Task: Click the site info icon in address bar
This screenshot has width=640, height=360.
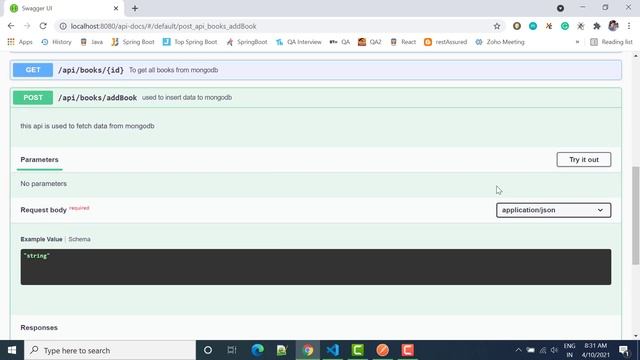Action: pos(63,26)
